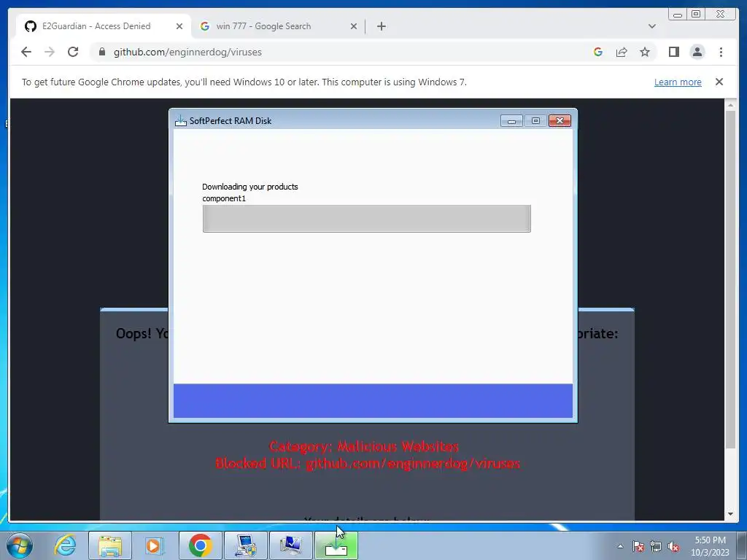The width and height of the screenshot is (747, 560).
Task: Minimize the Chrome window
Action: [678, 15]
